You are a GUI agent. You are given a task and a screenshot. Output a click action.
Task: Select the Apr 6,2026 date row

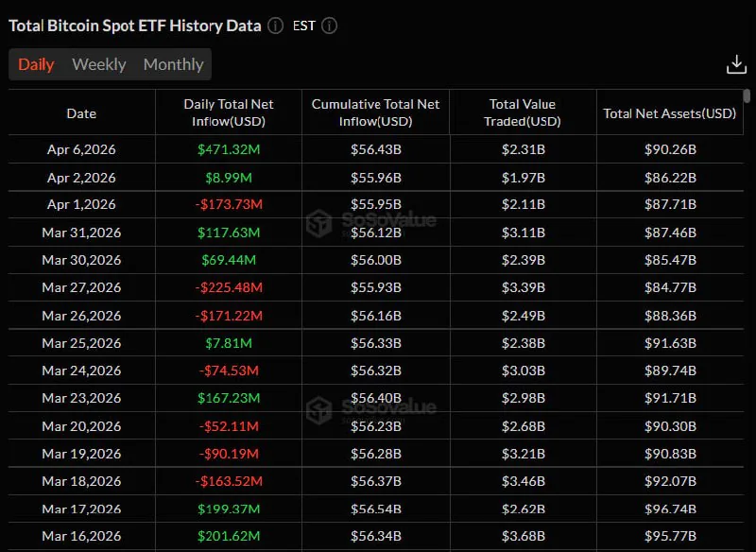(81, 149)
